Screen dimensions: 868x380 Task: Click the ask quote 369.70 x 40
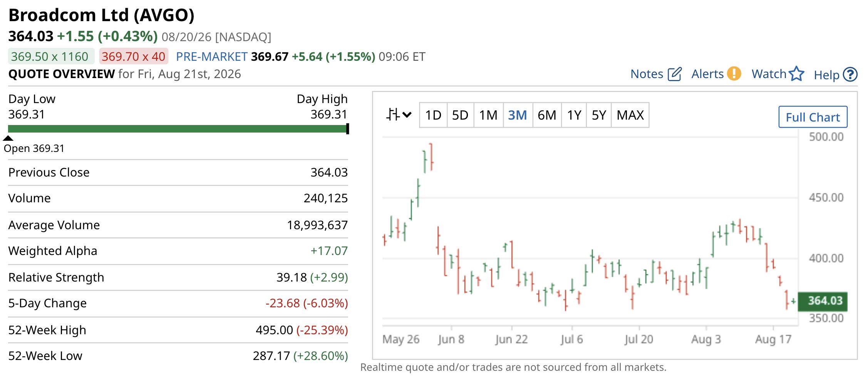133,57
